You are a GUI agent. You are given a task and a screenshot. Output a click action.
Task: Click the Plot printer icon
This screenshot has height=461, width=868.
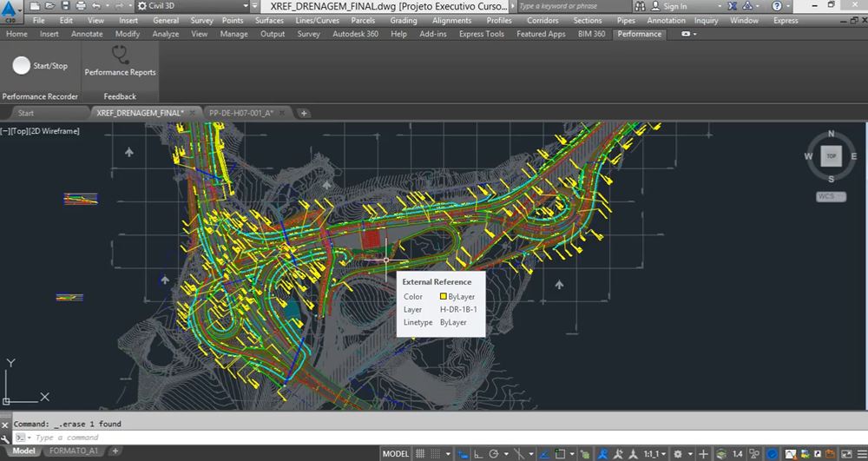81,6
